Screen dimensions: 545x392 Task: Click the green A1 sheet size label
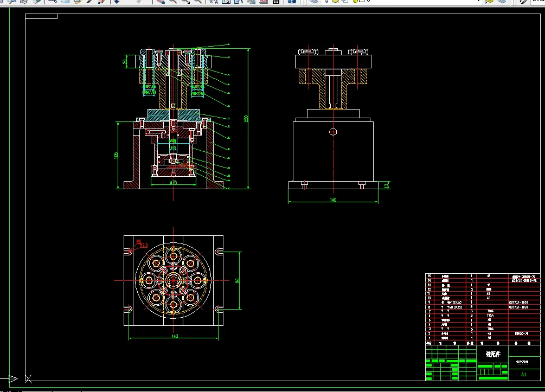524,374
